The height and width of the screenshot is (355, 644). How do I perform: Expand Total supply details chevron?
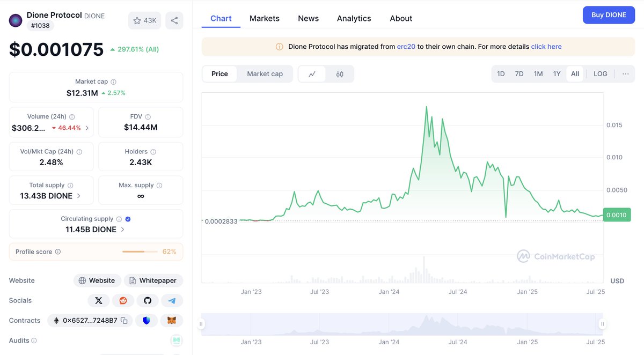(x=79, y=196)
